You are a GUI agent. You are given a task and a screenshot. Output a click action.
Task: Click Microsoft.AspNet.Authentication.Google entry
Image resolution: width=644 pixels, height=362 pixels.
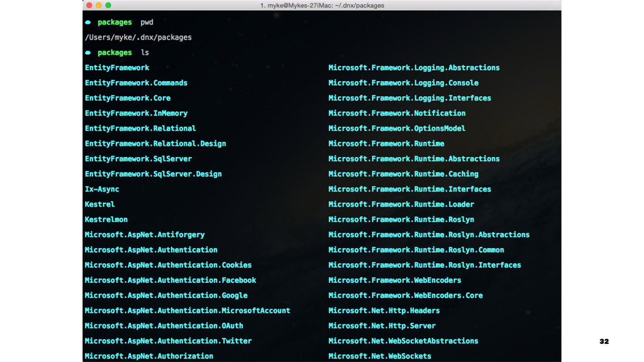tap(166, 295)
